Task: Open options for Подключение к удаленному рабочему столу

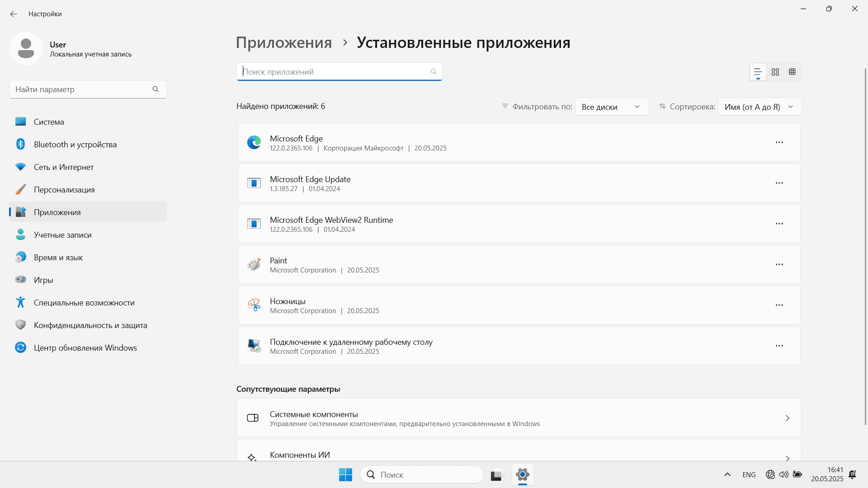Action: pos(779,346)
